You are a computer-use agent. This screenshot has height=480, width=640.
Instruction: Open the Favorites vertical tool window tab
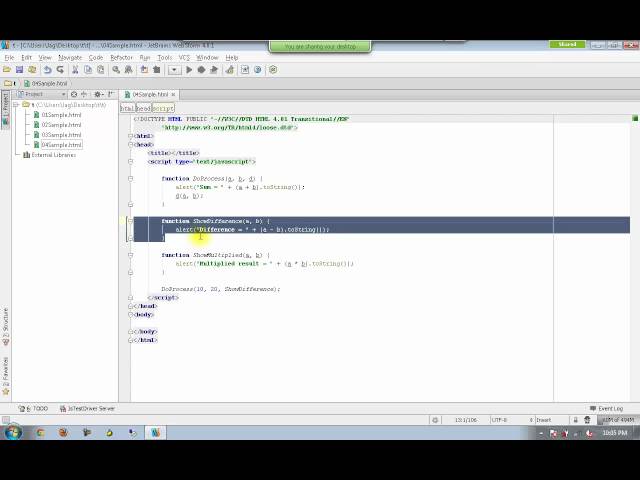tap(6, 376)
